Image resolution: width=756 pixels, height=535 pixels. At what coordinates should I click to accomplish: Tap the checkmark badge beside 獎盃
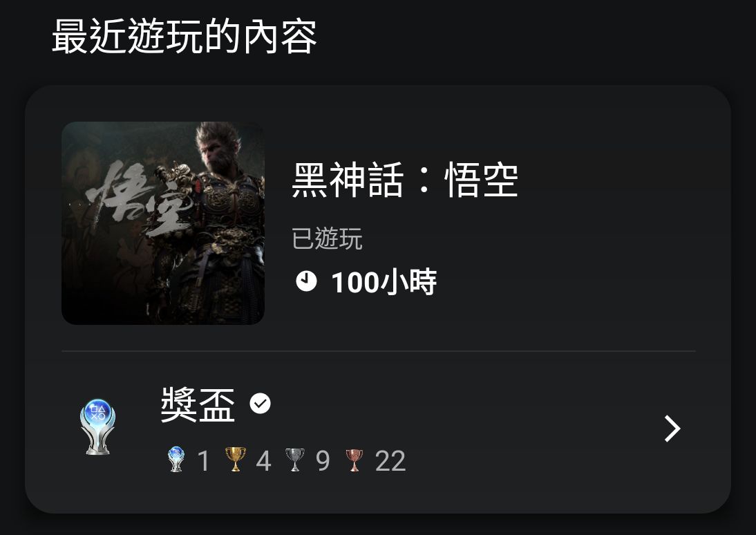coord(261,403)
